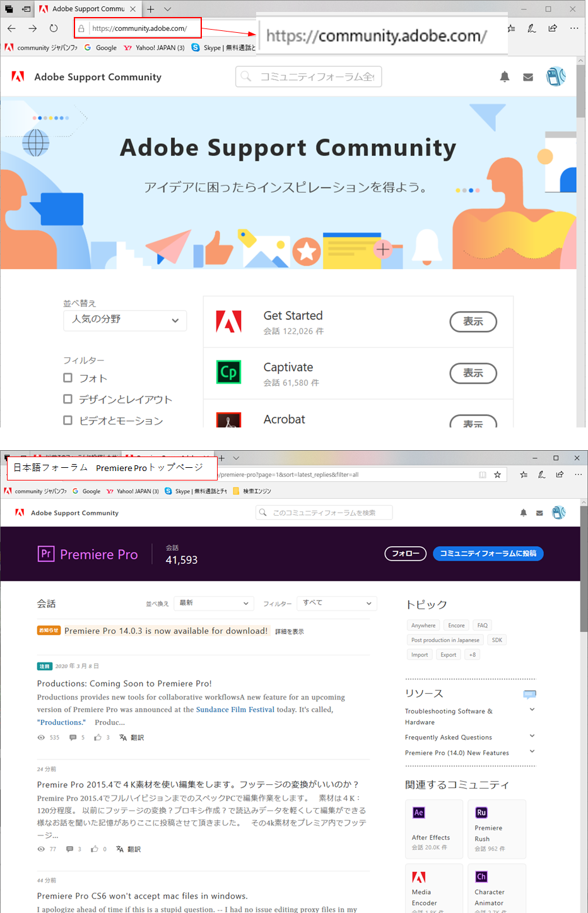Screen dimensions: 588x913
Task: Open tab list chevron in top browser
Action: 167,9
